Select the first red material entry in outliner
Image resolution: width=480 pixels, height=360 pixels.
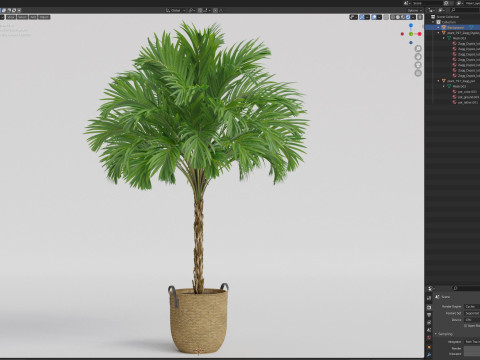[x=467, y=44]
